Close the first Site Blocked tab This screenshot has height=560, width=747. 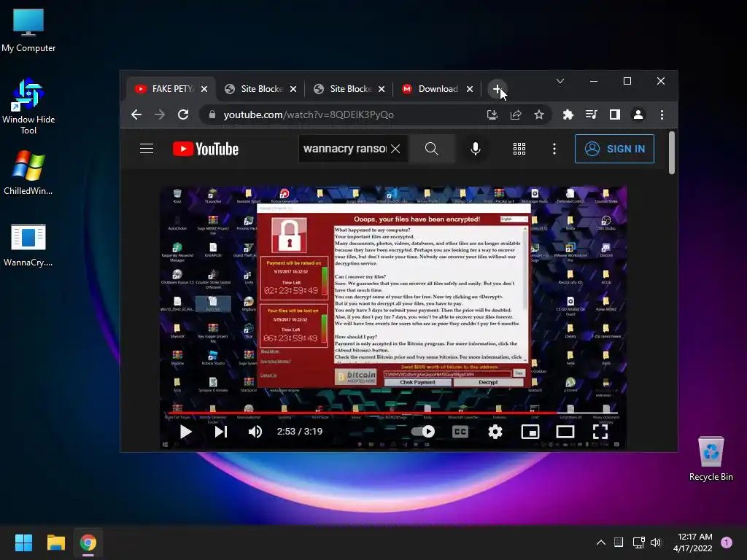point(293,89)
